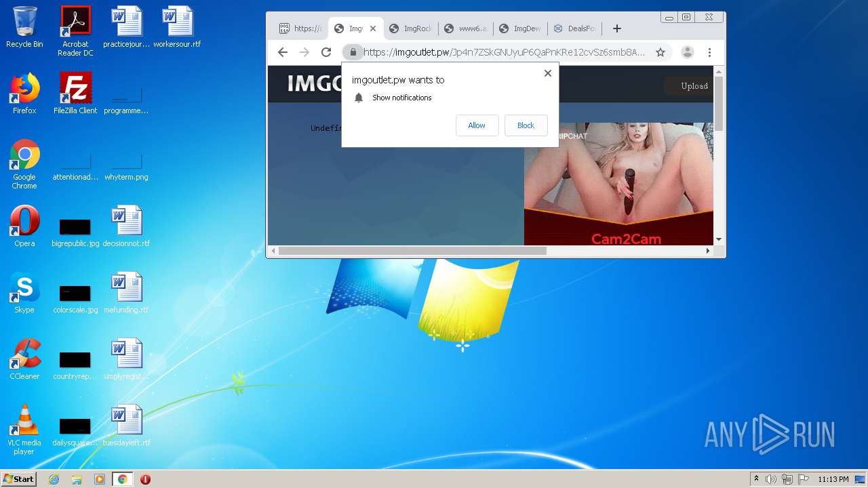Close the active Img tab

coord(372,28)
